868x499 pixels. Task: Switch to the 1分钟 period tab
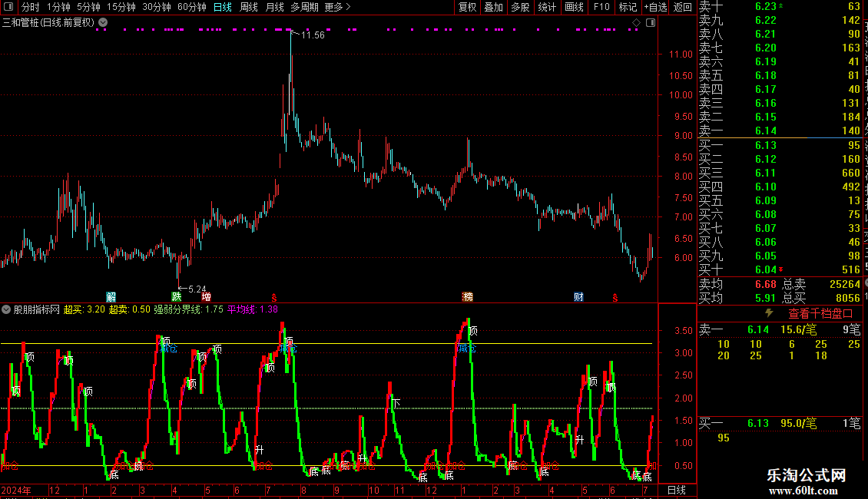pyautogui.click(x=58, y=7)
